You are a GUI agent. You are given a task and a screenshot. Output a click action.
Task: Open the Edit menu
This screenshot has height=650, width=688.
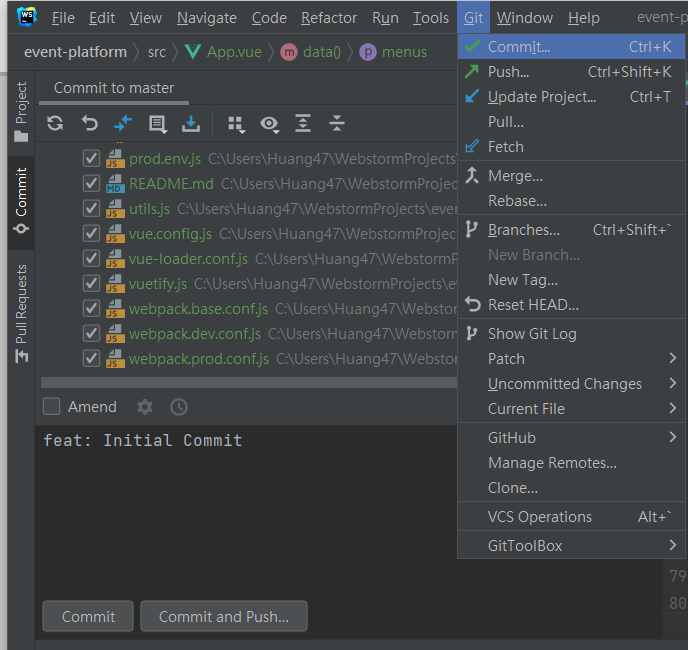(x=102, y=18)
